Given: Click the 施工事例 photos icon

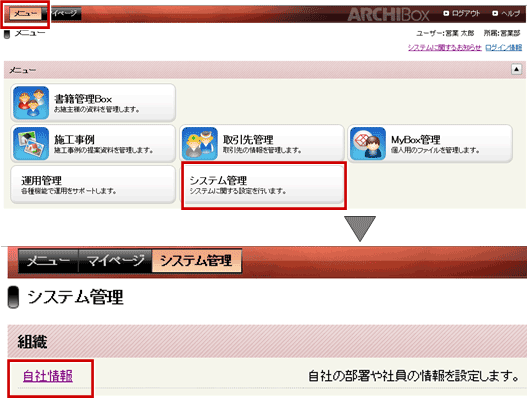Looking at the screenshot, I should tap(31, 144).
